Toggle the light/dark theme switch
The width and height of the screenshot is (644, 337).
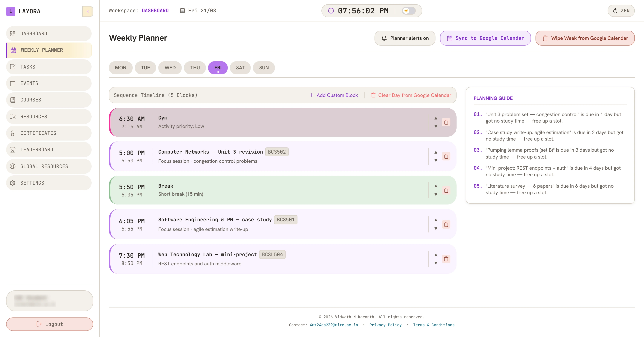pyautogui.click(x=409, y=11)
